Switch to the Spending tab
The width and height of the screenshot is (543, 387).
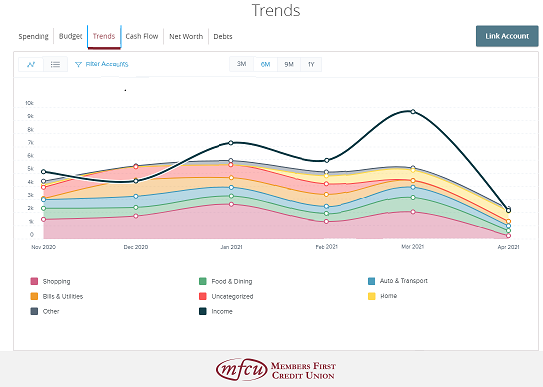(33, 36)
